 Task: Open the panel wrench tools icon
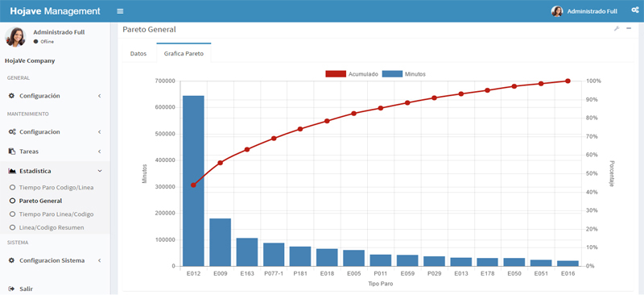tap(617, 28)
